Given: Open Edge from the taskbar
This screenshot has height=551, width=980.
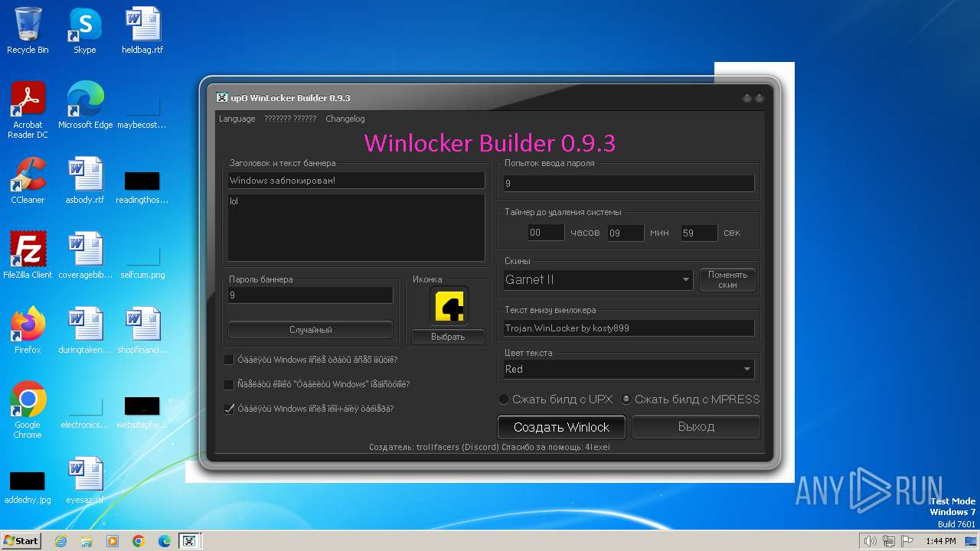Looking at the screenshot, I should pyautogui.click(x=165, y=541).
